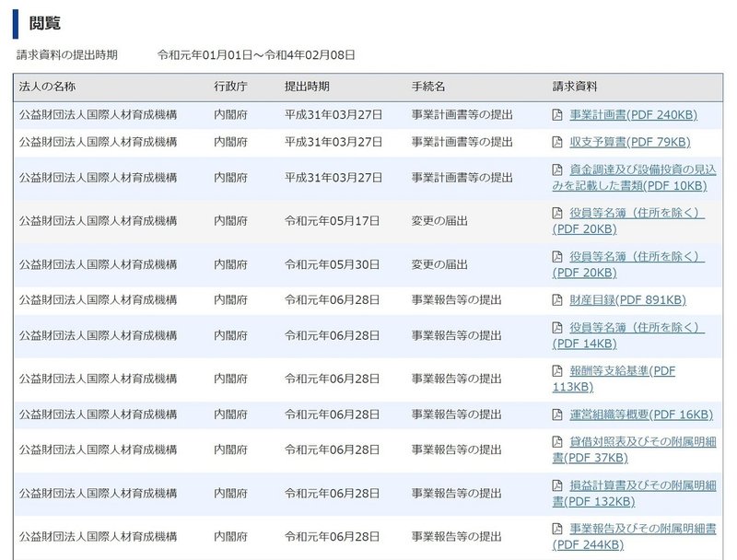Click the 手続名 column header
This screenshot has width=737, height=560.
click(428, 87)
